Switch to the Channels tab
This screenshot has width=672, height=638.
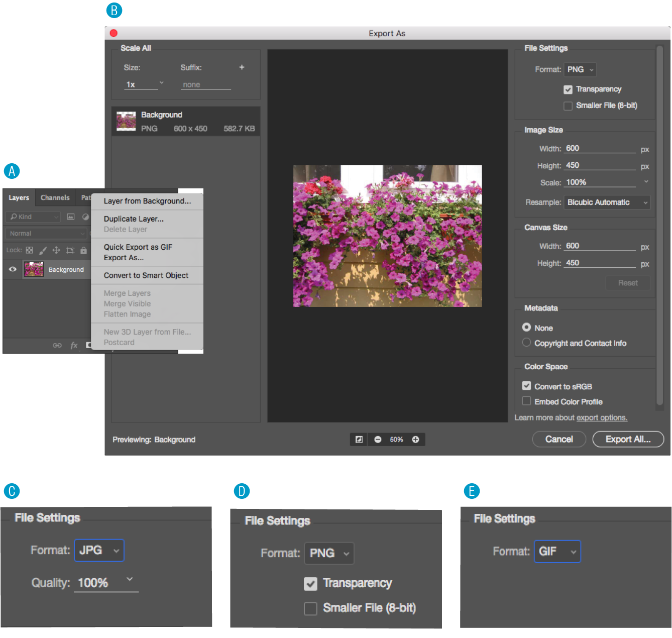coord(55,197)
